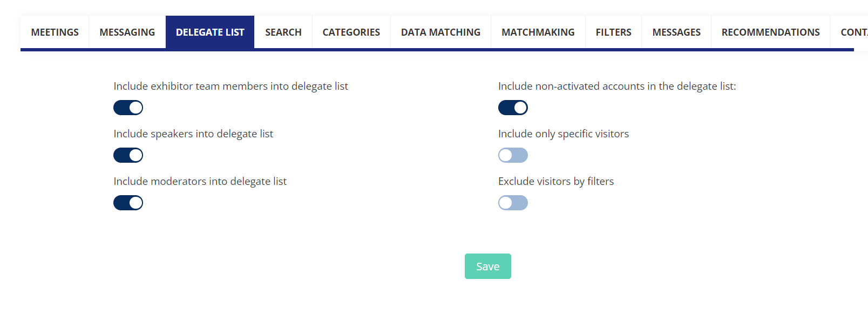The height and width of the screenshot is (326, 868).
Task: Open the Matchmaking tab
Action: pos(538,32)
